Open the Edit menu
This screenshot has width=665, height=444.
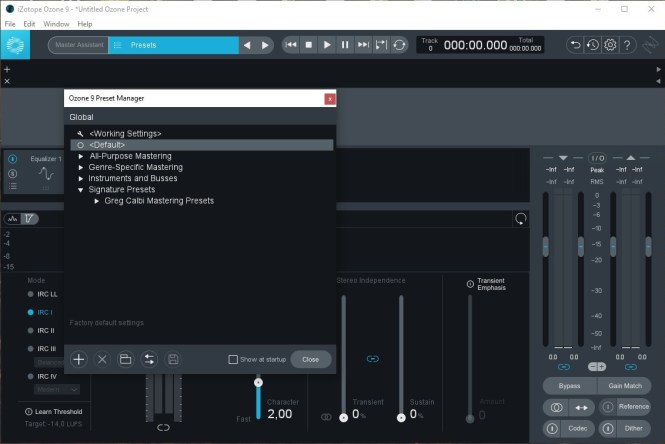(29, 24)
